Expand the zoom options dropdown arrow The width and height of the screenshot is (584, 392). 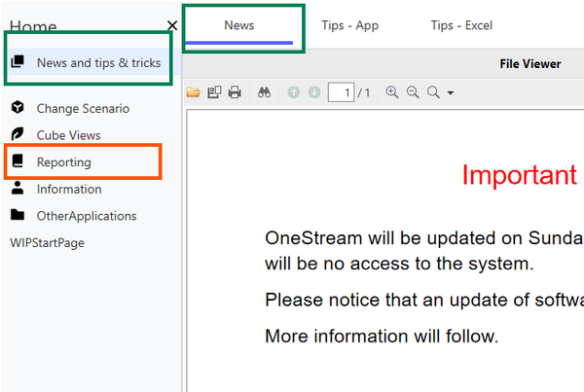pyautogui.click(x=451, y=93)
